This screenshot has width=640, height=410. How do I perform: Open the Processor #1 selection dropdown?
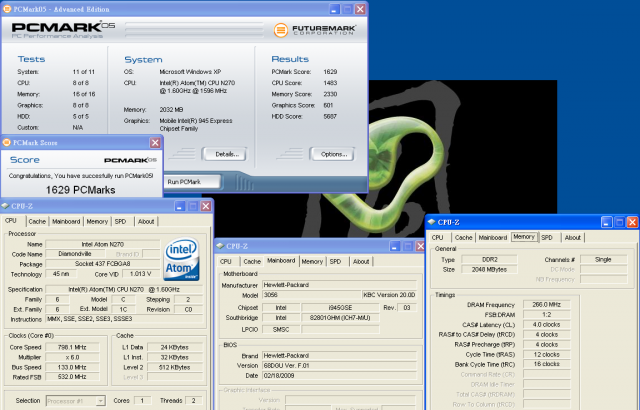tap(76, 401)
